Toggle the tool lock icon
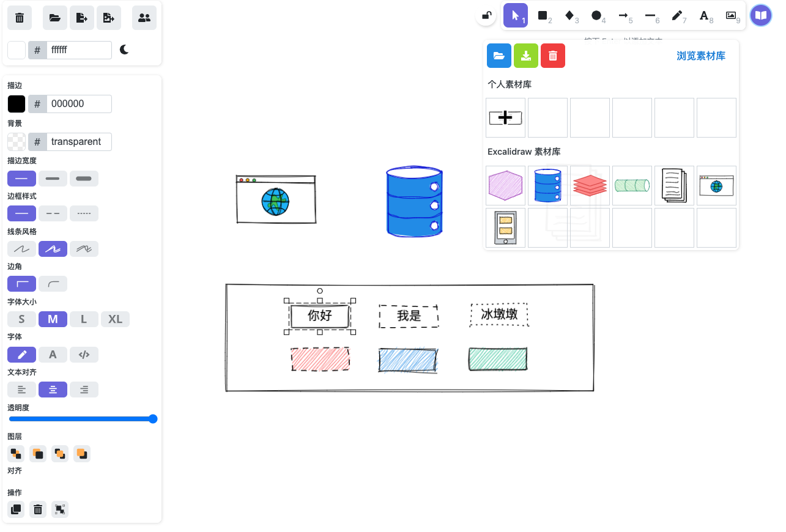 486,16
